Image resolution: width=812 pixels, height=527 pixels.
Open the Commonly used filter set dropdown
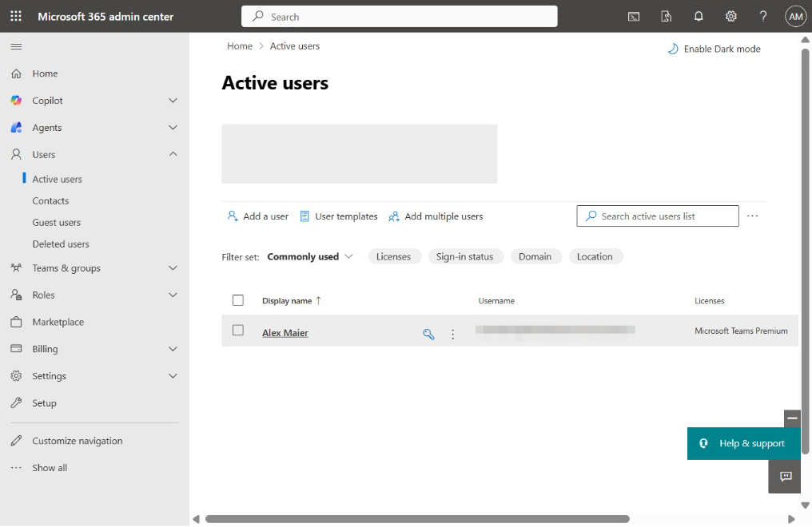coord(309,256)
